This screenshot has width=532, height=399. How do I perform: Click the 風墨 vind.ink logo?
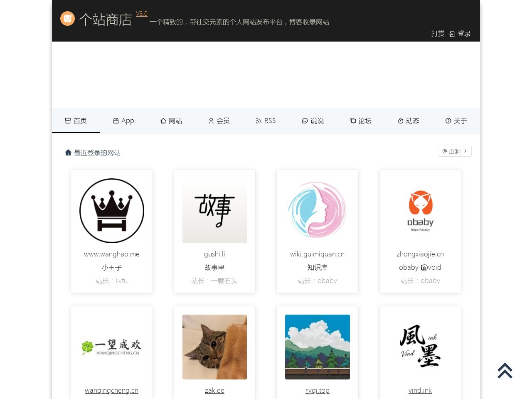[x=420, y=347]
